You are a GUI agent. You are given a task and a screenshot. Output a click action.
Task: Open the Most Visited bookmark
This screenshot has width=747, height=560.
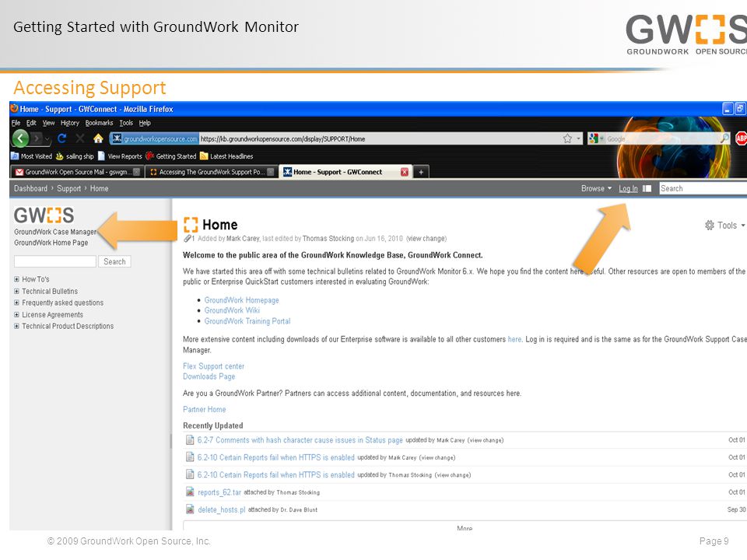click(31, 156)
